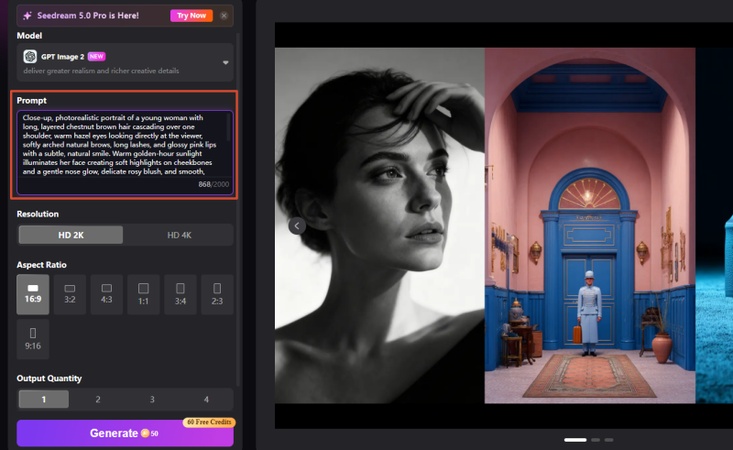
Task: Select HD 4K resolution
Action: pos(180,235)
